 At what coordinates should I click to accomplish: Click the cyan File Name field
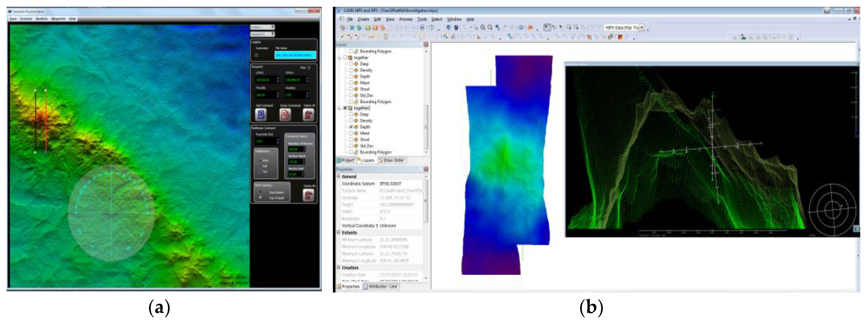click(295, 55)
